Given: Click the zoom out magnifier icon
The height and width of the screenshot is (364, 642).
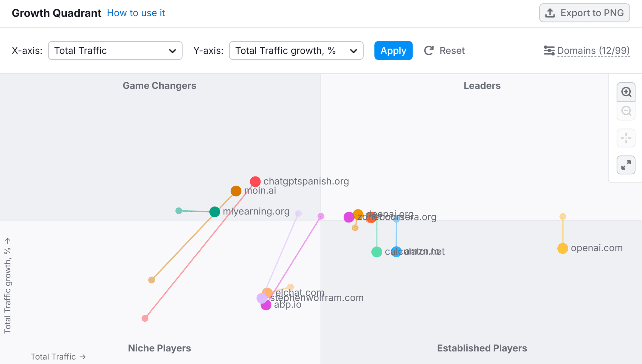Looking at the screenshot, I should pyautogui.click(x=626, y=111).
